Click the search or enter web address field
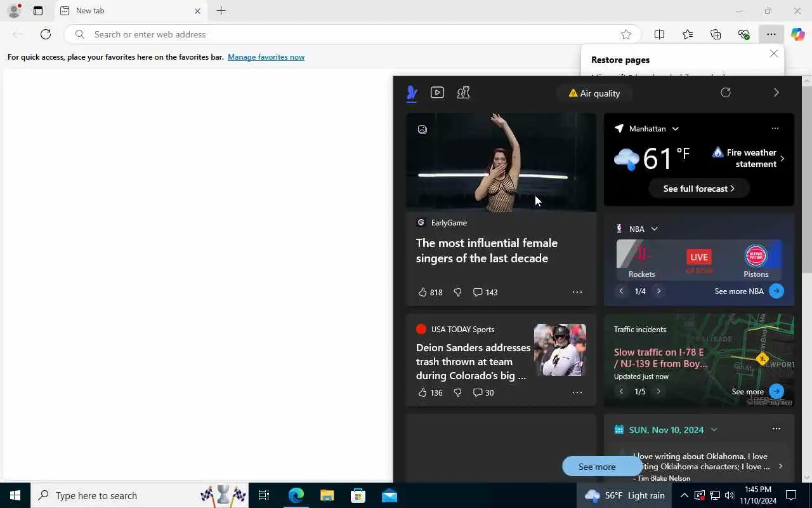The width and height of the screenshot is (812, 508). coord(353,34)
